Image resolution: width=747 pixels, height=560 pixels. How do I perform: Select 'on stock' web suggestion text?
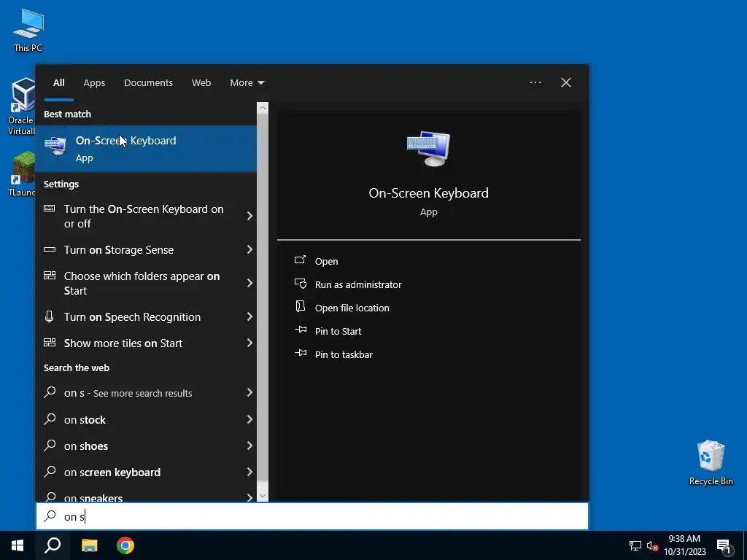pos(85,419)
